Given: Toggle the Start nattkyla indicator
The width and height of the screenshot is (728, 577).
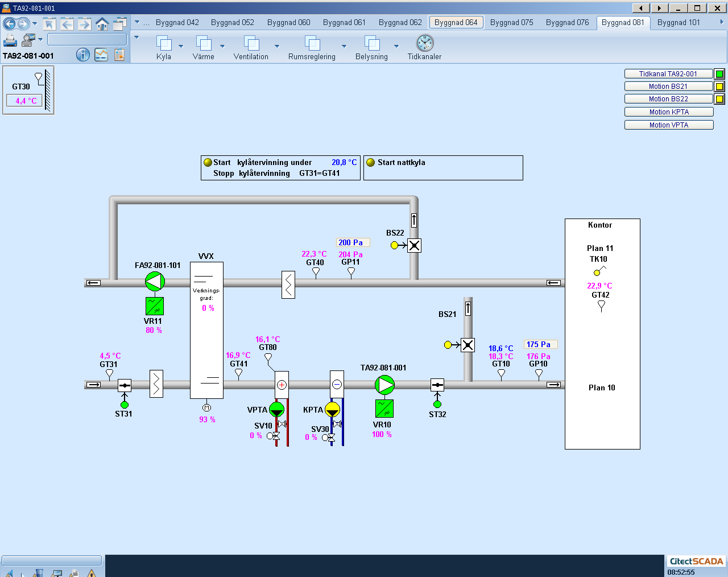Looking at the screenshot, I should 371,162.
